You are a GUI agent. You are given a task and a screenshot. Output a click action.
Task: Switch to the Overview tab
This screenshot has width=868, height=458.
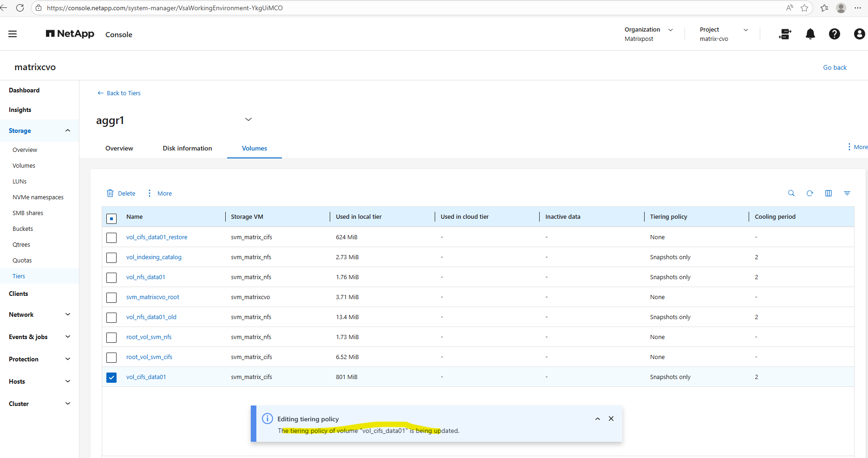[x=119, y=148]
